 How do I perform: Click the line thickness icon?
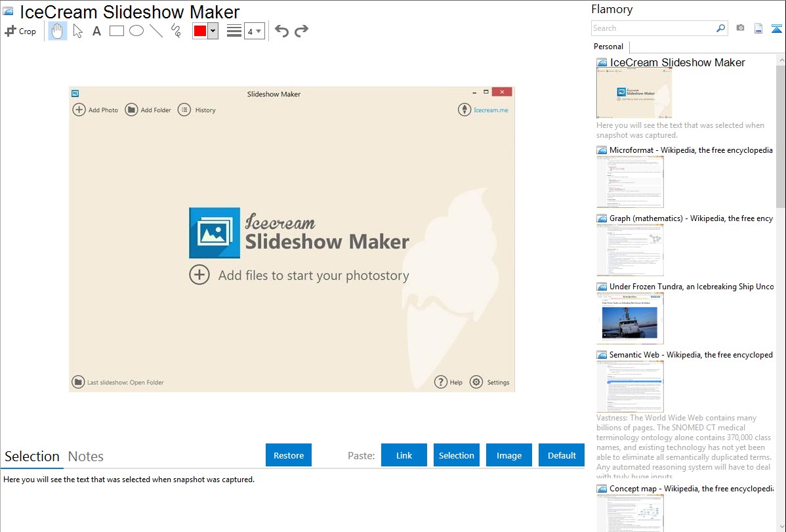[234, 31]
